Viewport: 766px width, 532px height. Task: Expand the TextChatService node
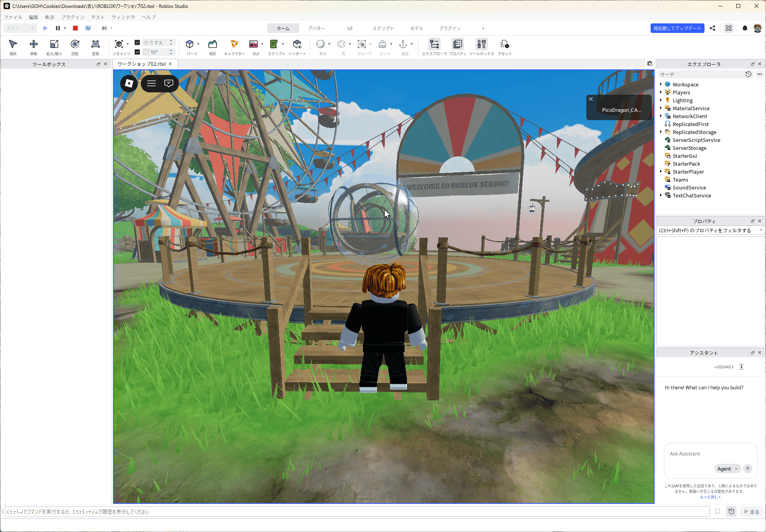661,195
